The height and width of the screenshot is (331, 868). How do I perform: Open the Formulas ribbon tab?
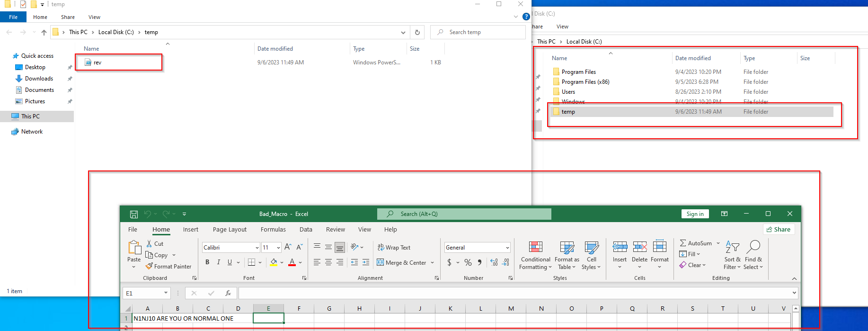pyautogui.click(x=273, y=230)
